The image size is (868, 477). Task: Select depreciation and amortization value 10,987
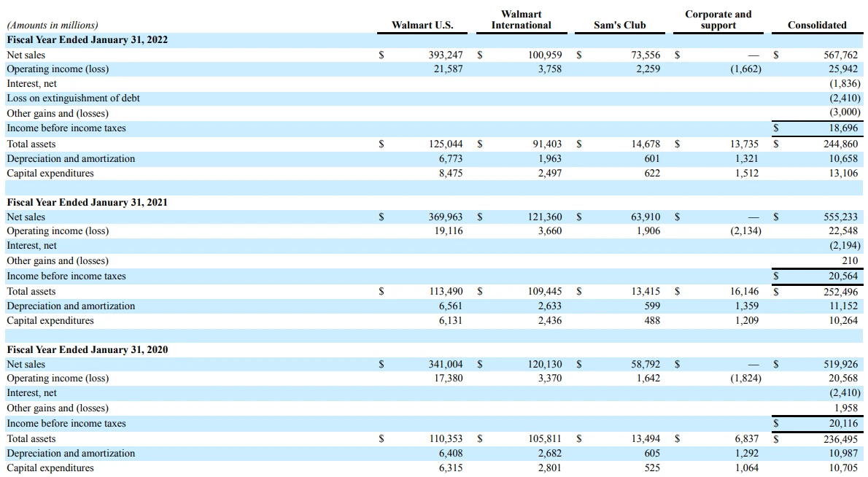[843, 453]
